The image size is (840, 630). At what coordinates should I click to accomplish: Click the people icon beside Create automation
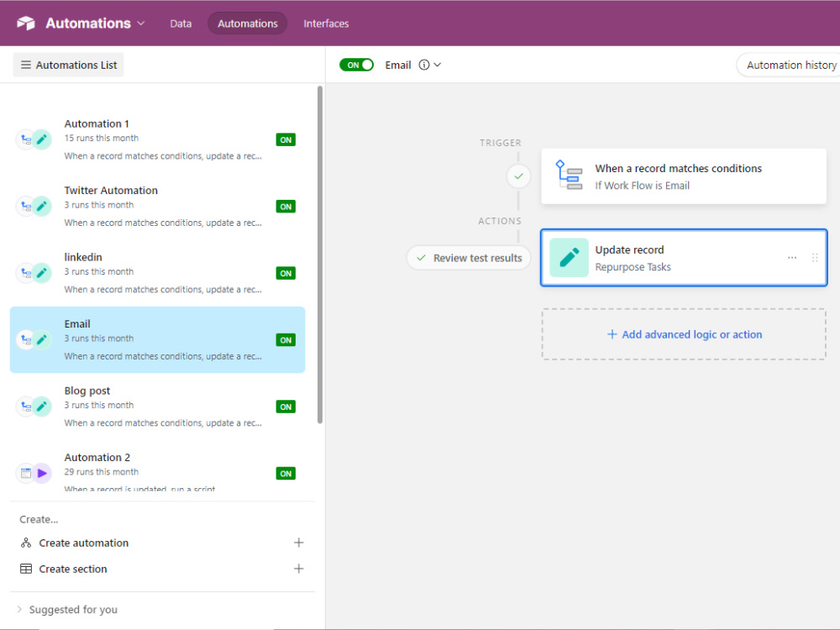pos(26,543)
